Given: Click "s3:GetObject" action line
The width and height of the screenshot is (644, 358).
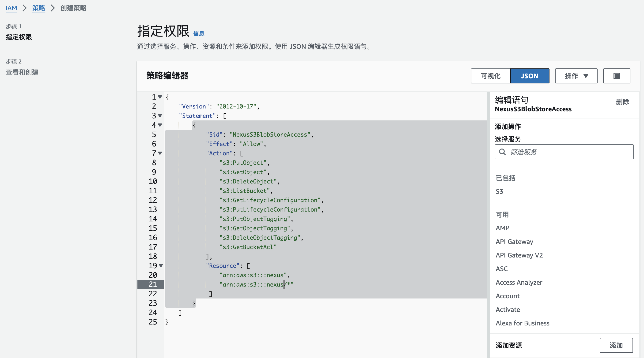Looking at the screenshot, I should 243,172.
